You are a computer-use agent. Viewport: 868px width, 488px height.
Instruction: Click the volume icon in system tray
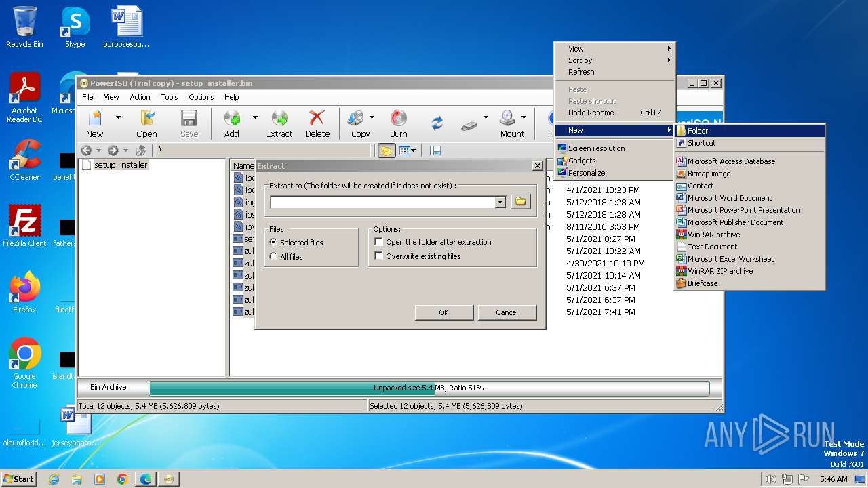(x=770, y=479)
